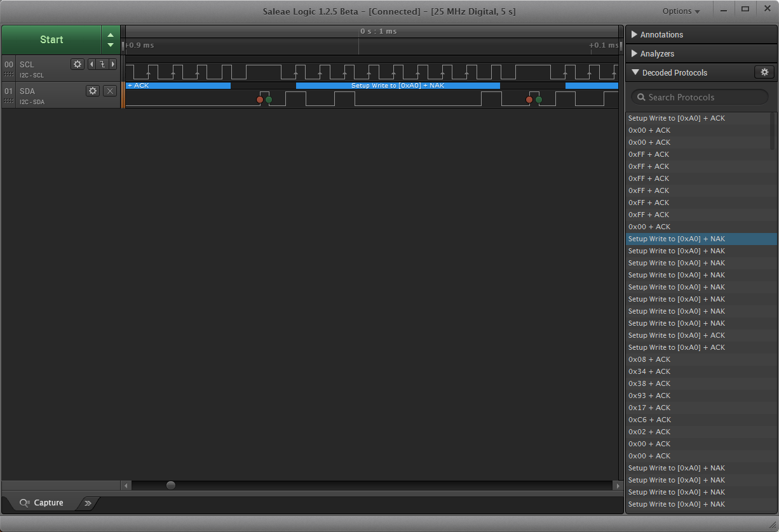The width and height of the screenshot is (779, 532).
Task: Click the 00 SCL channel grip handle
Action: (x=8, y=74)
